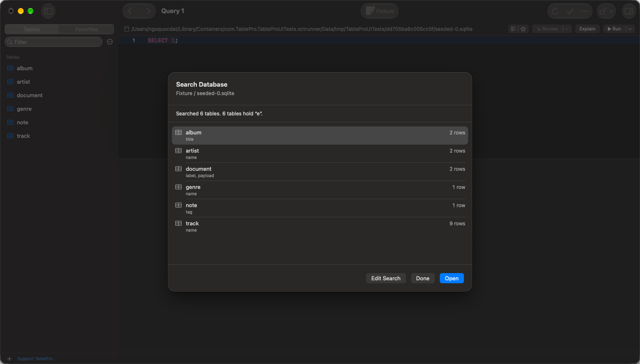
Task: Select the track table in sidebar
Action: coord(59,136)
